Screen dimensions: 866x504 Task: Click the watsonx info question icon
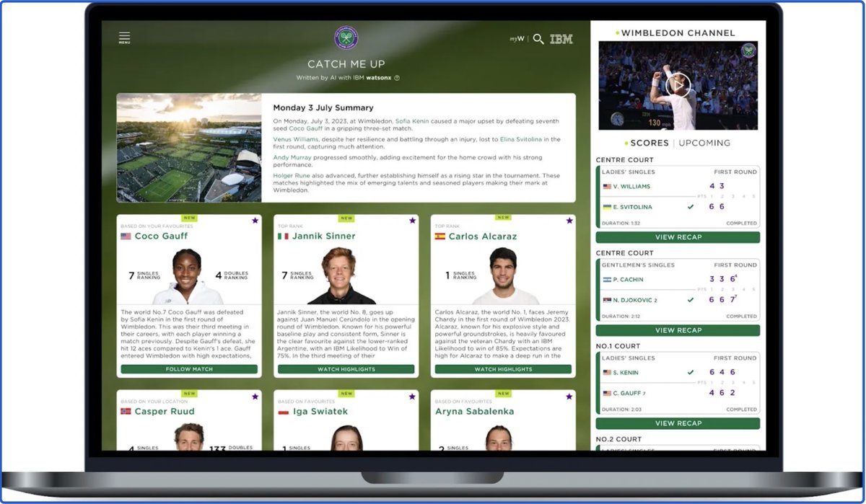(x=397, y=78)
